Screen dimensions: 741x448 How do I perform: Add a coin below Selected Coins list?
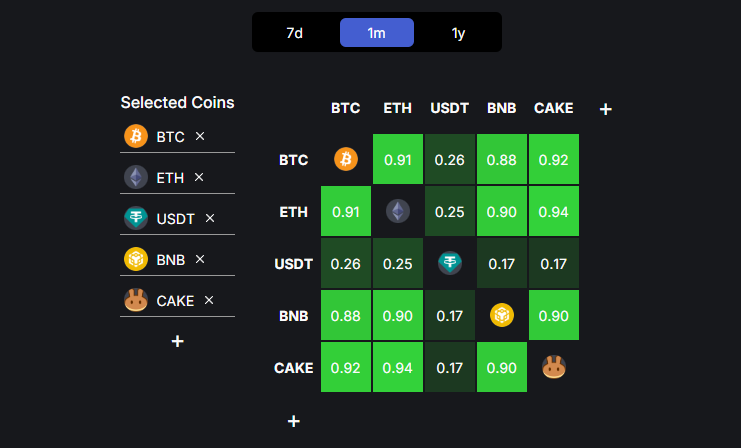(177, 341)
